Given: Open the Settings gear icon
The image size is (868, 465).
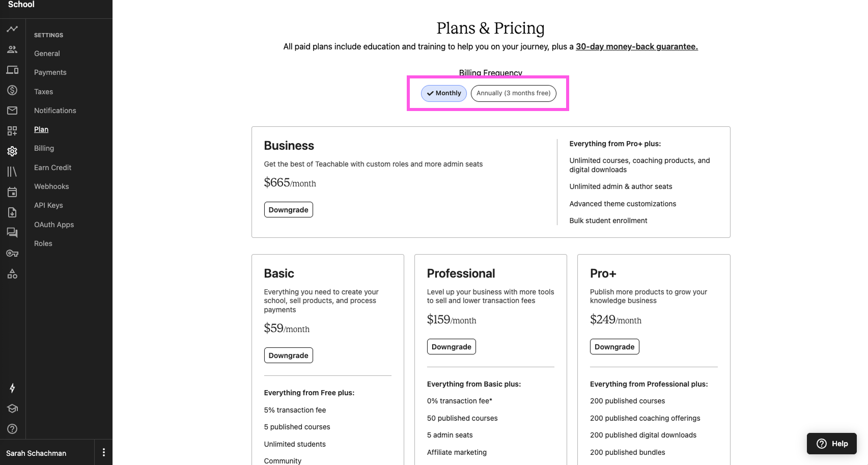Looking at the screenshot, I should [12, 151].
